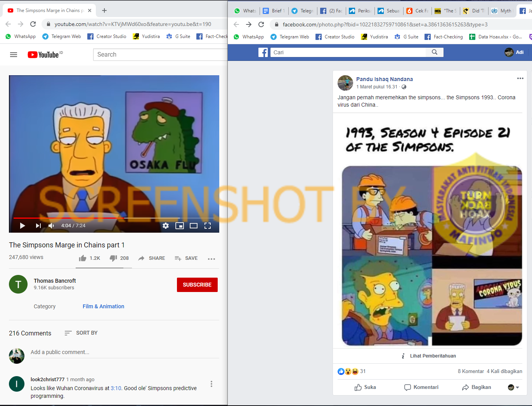Switch to the Did 'T' tab

pos(474,11)
